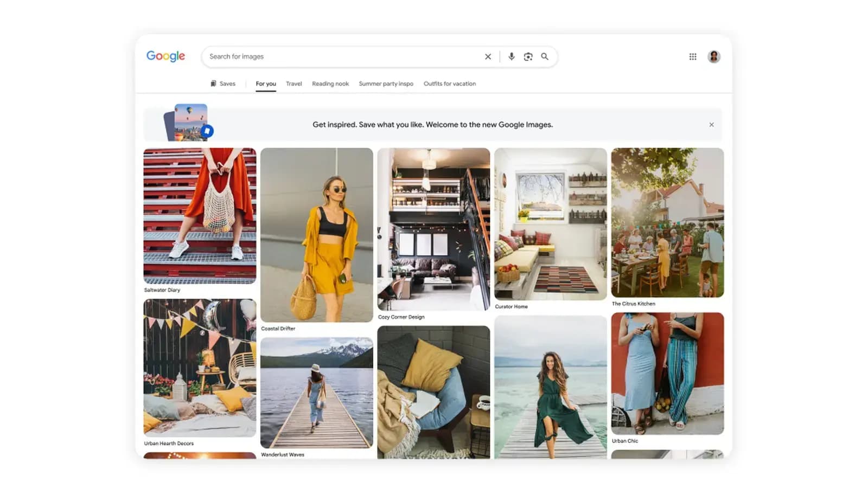Switch to the Travel tab
The width and height of the screenshot is (868, 488).
coord(293,84)
